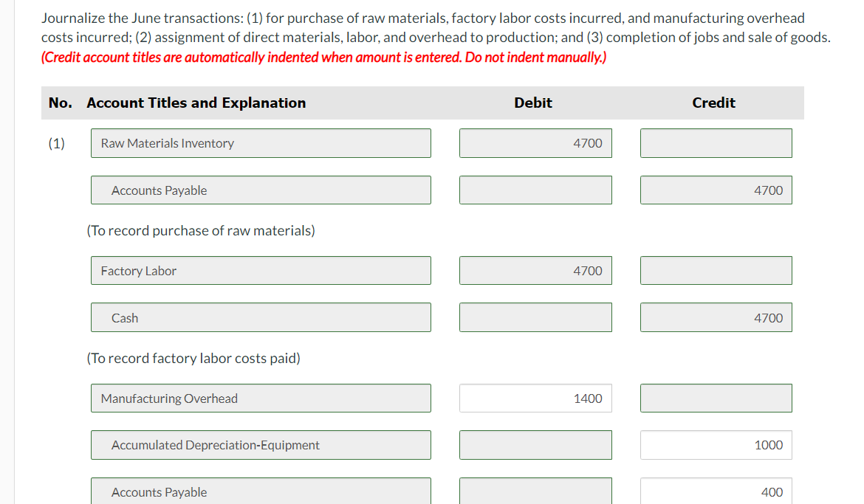Click the 1000 credit field for Accumulated Depreciation
Screen dimensions: 864x504
(716, 445)
